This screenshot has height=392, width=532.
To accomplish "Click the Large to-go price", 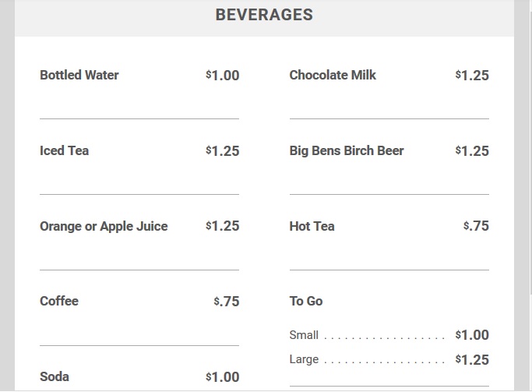I will click(x=472, y=359).
